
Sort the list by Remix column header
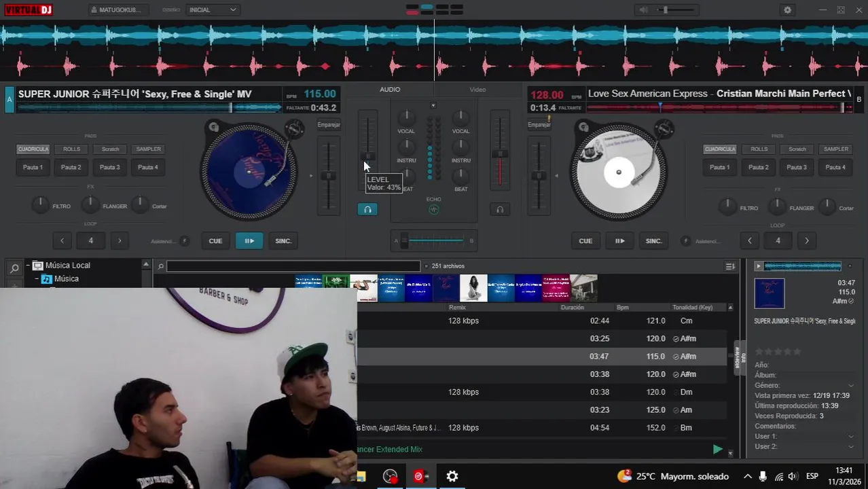tap(457, 308)
